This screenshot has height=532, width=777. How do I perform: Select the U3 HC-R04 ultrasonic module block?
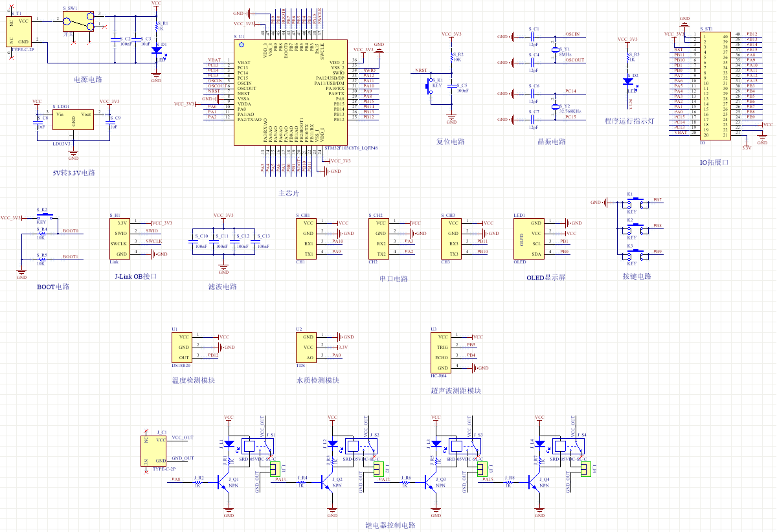pyautogui.click(x=442, y=352)
